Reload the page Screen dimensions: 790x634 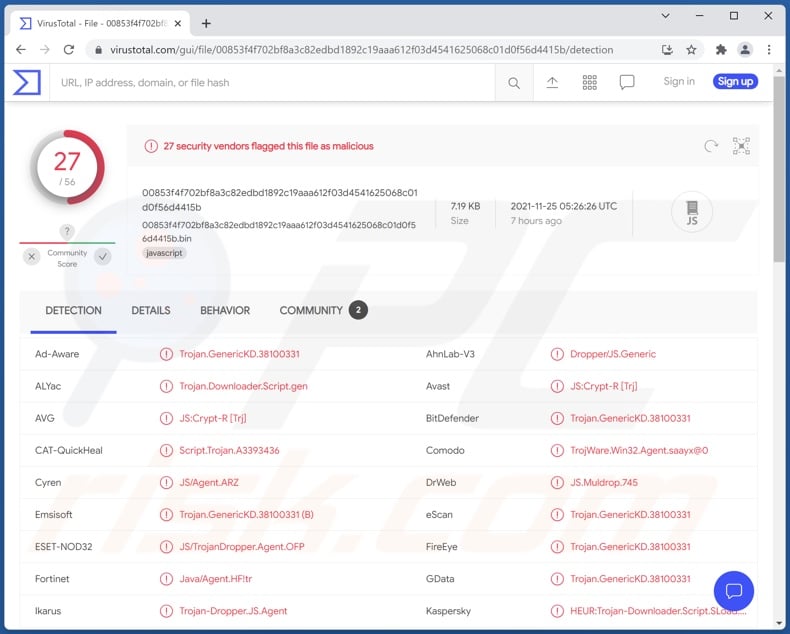[x=69, y=49]
